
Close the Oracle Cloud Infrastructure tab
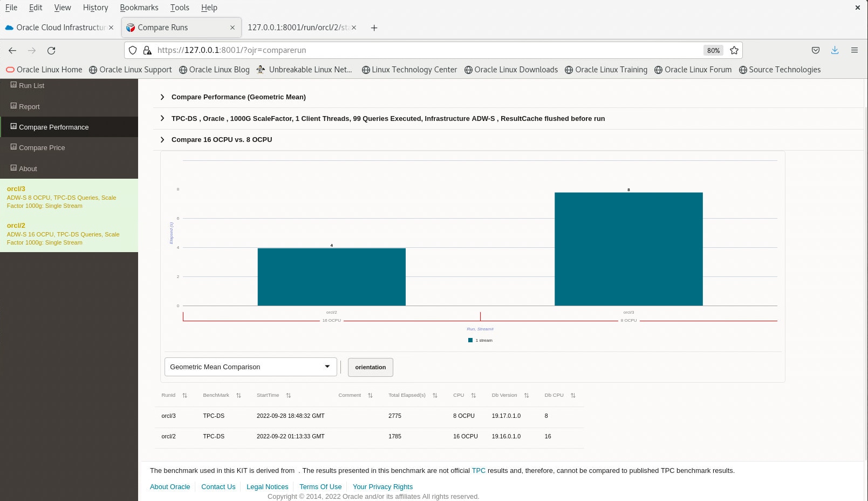click(111, 28)
